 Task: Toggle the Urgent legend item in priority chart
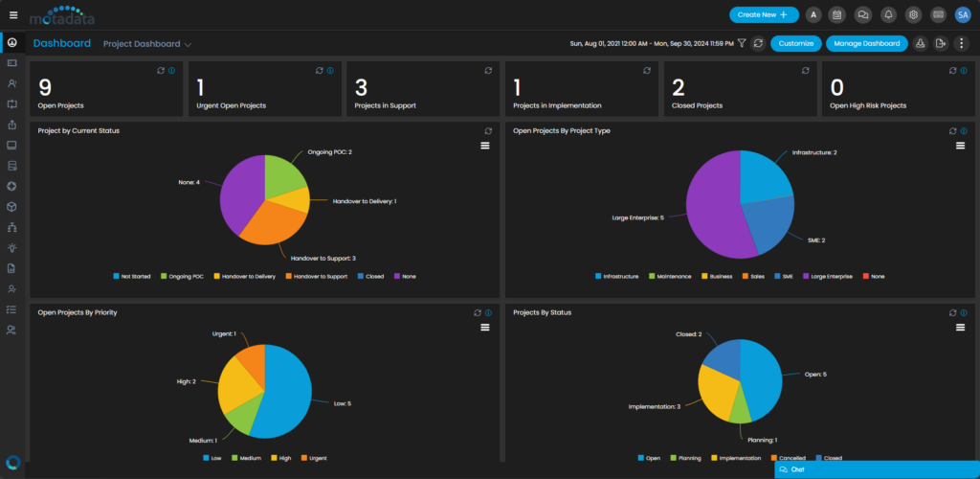(314, 458)
